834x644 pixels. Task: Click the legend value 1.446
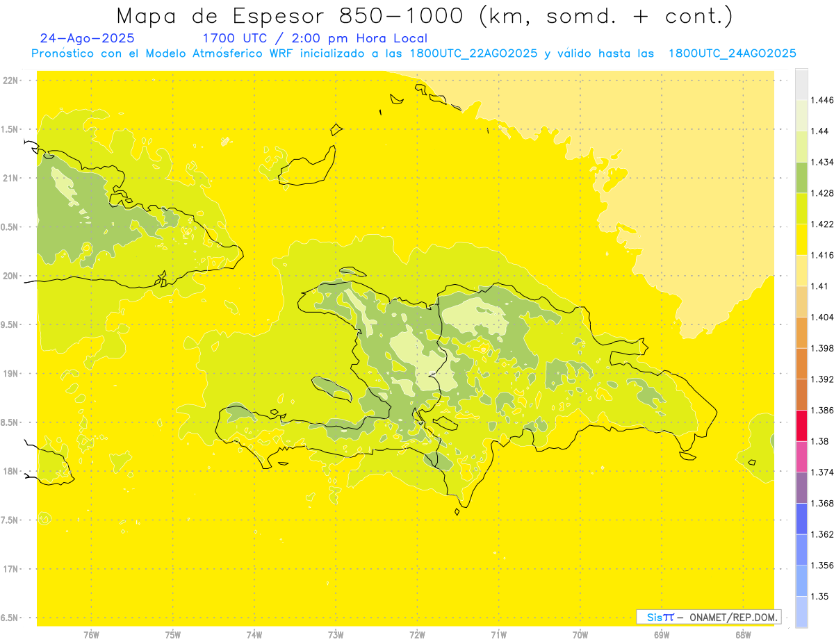(x=823, y=101)
